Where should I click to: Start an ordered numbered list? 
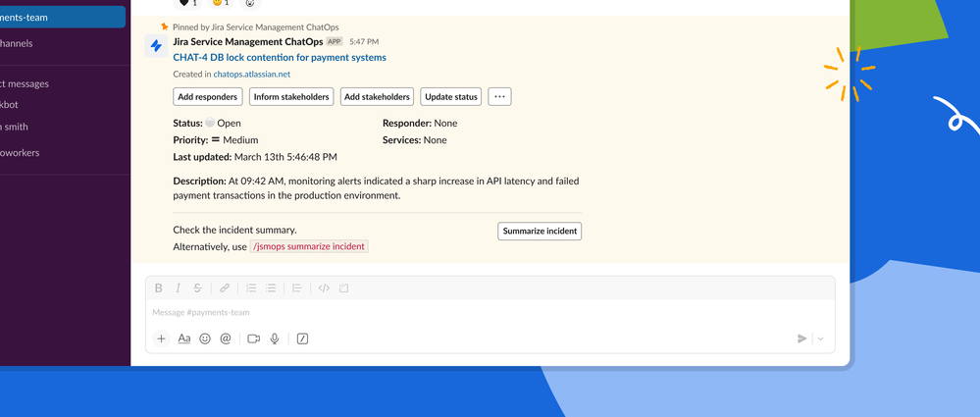(251, 288)
